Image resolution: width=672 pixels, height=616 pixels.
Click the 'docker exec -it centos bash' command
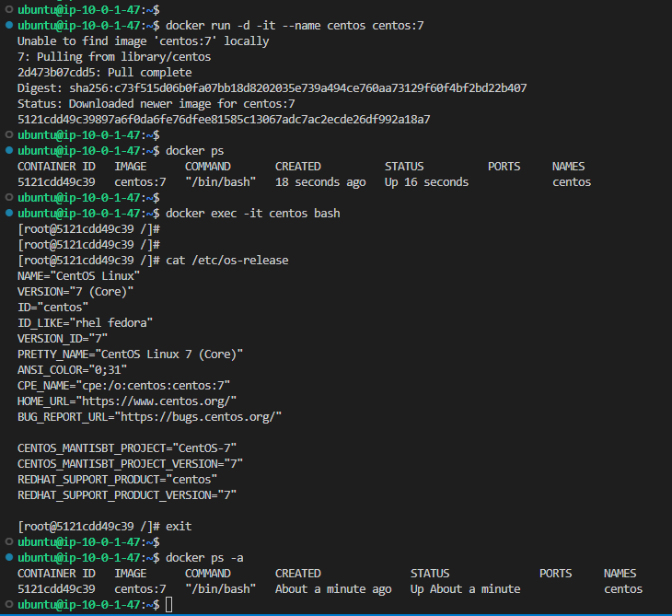pyautogui.click(x=253, y=214)
